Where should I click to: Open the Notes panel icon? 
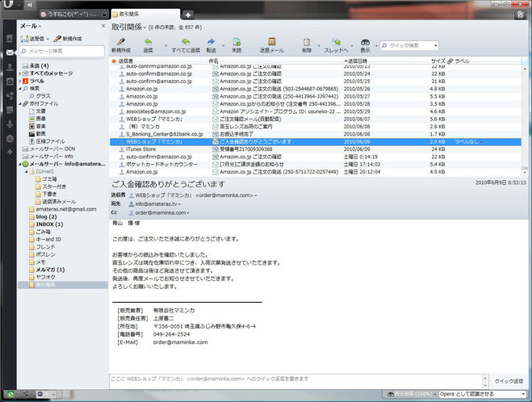coord(10,110)
